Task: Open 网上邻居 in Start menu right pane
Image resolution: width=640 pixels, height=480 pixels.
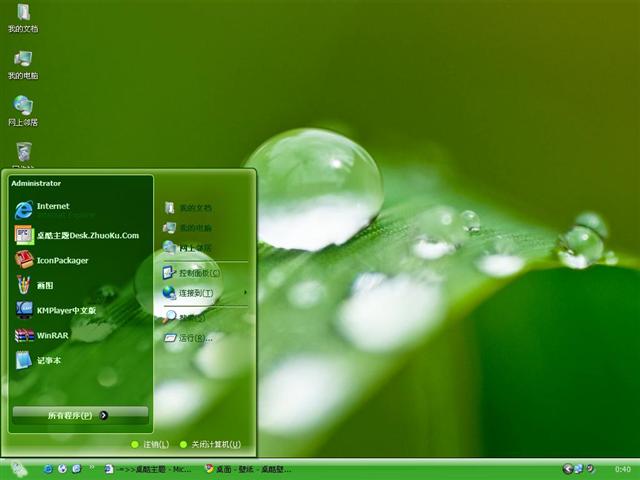Action: (x=188, y=247)
